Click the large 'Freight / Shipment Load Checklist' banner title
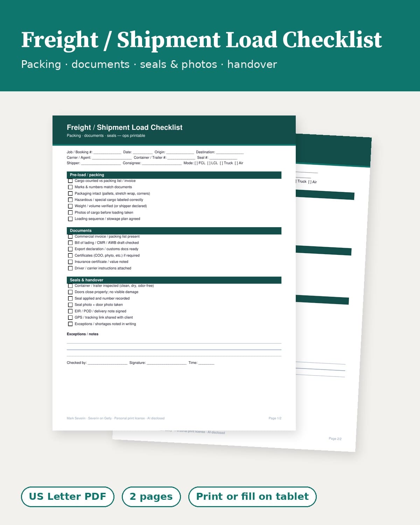 point(201,40)
